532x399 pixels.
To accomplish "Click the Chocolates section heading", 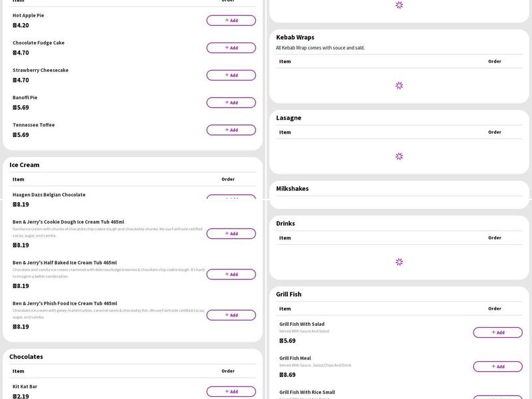I will [x=26, y=357].
